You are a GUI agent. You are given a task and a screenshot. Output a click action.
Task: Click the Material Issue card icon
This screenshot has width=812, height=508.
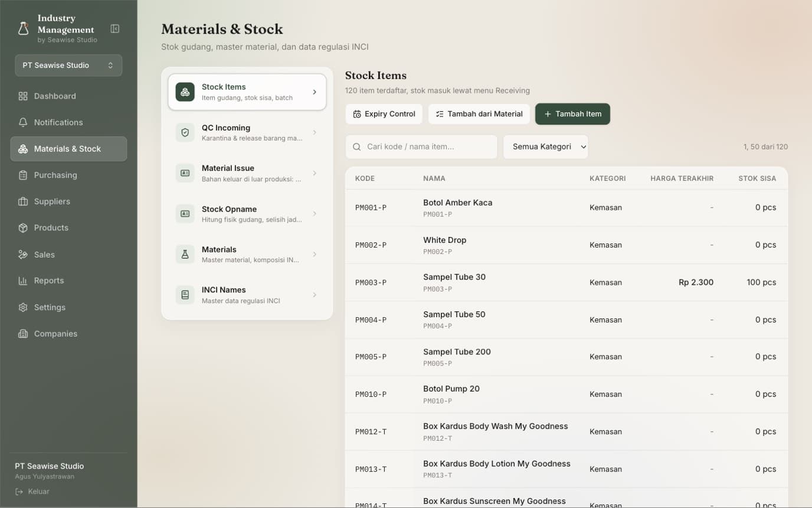point(185,173)
